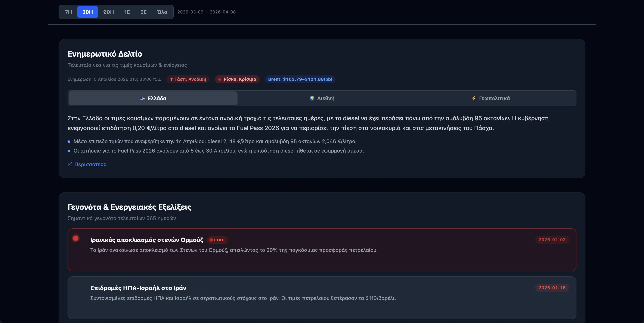Viewport: 644px width, 323px height.
Task: Choose the 1Ε range option
Action: [127, 12]
